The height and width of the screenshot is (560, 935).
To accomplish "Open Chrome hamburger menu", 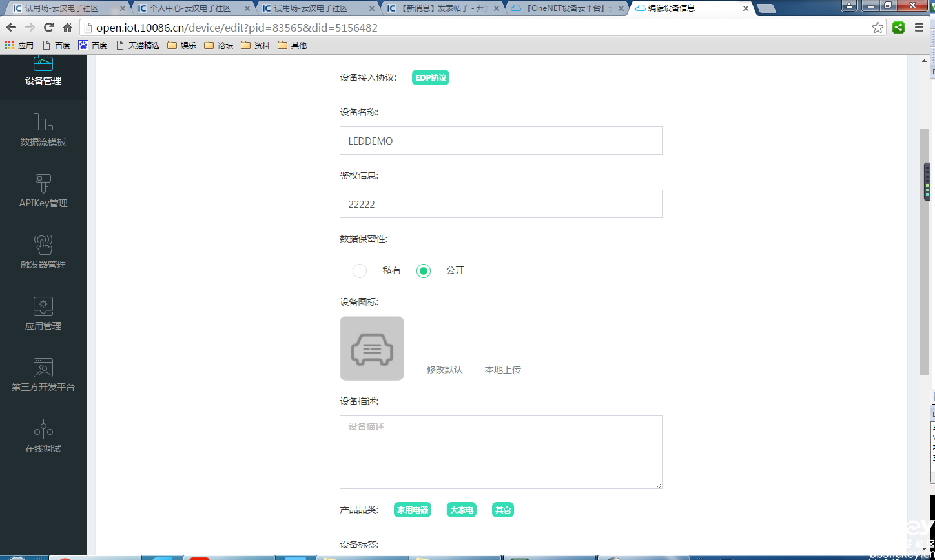I will (x=919, y=28).
